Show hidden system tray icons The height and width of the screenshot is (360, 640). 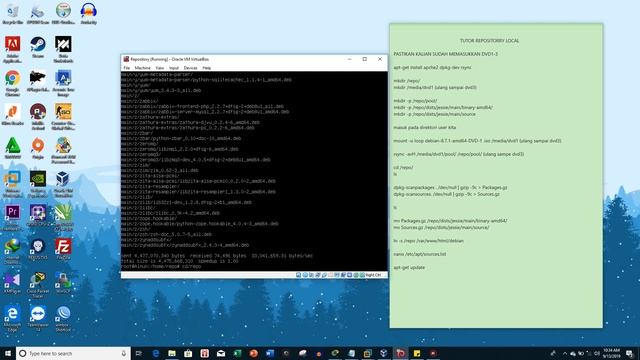[565, 353]
